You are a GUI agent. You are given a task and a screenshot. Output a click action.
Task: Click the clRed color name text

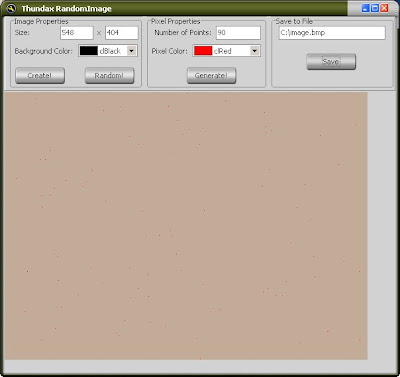tap(223, 51)
